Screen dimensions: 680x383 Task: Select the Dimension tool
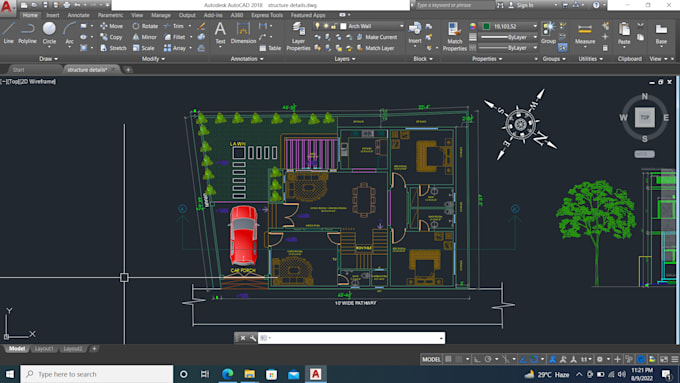click(243, 33)
